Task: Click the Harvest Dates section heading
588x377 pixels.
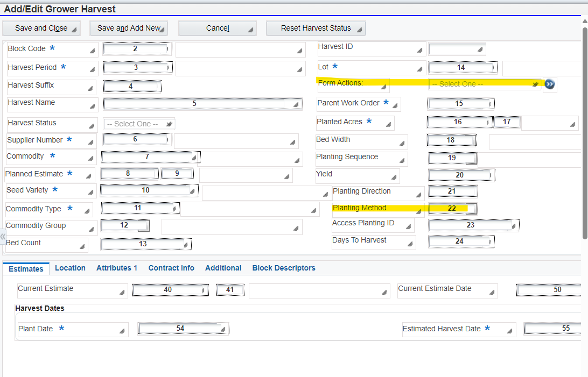Action: pos(40,309)
